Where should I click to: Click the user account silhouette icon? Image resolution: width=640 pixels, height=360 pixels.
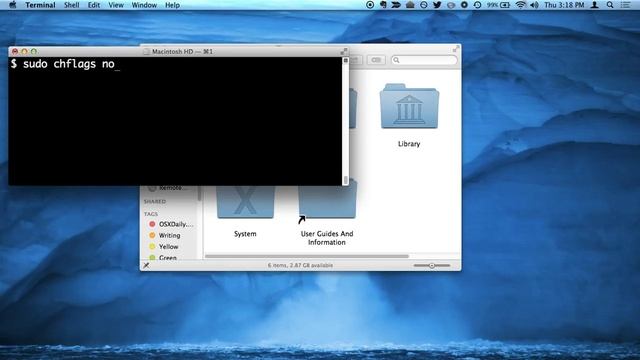click(595, 5)
